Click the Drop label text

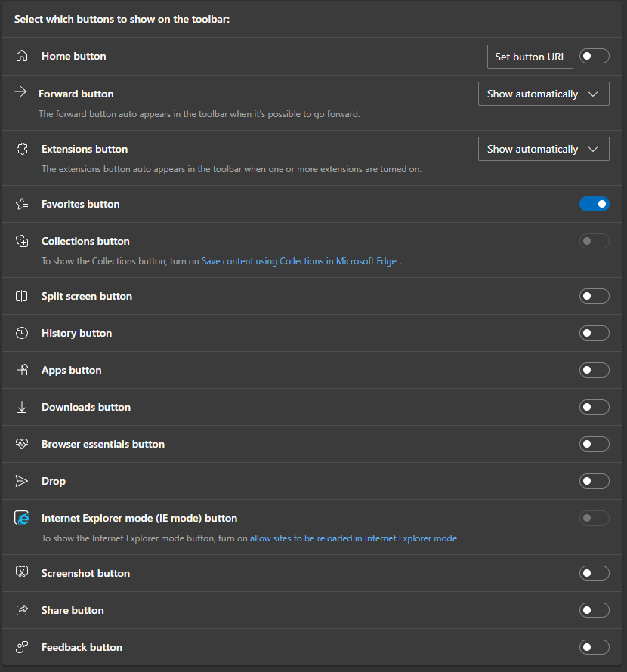(x=54, y=481)
